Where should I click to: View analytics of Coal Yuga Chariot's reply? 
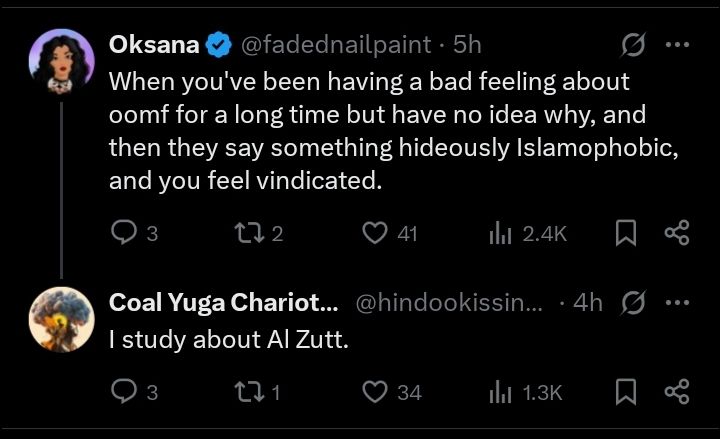tap(500, 392)
